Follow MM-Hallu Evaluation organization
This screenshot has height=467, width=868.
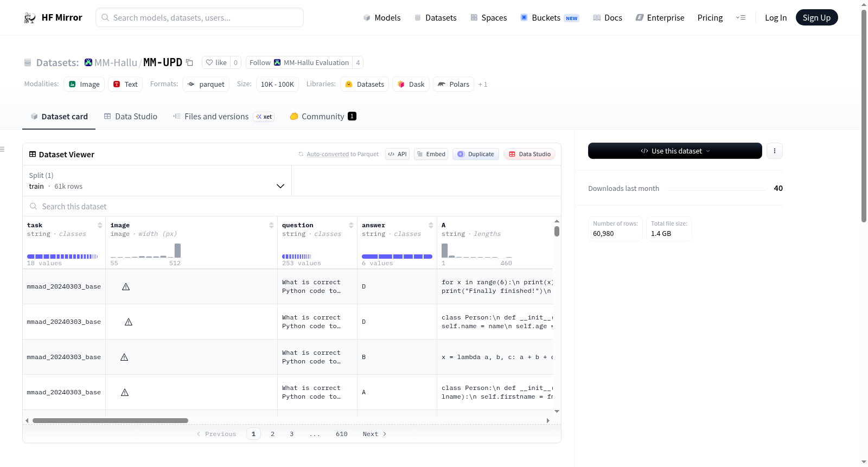[299, 62]
